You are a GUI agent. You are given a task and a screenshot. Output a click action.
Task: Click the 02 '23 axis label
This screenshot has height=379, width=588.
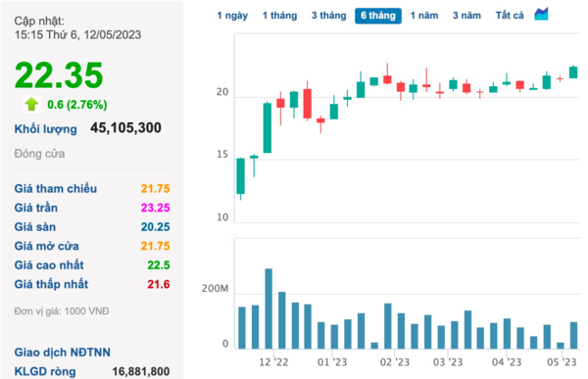tap(395, 362)
